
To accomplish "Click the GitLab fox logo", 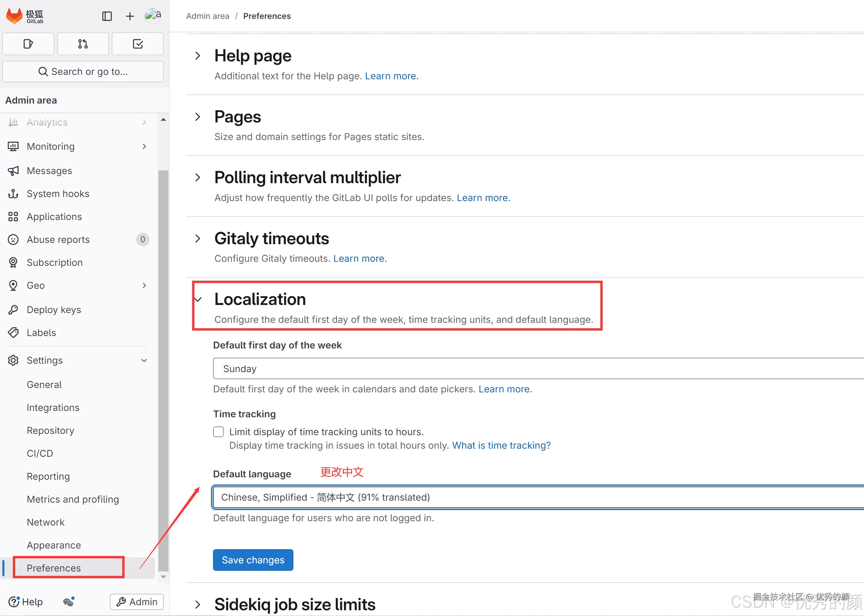I will click(x=15, y=16).
